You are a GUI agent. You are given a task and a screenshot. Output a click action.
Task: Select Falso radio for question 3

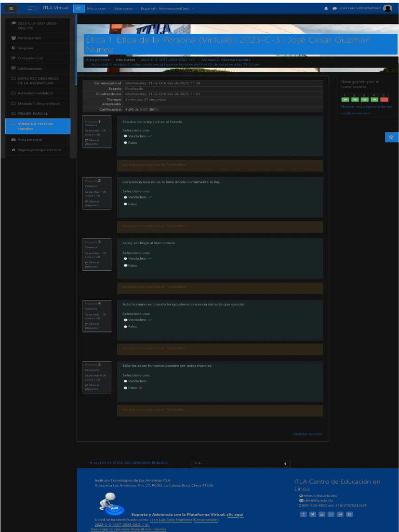tap(126, 265)
